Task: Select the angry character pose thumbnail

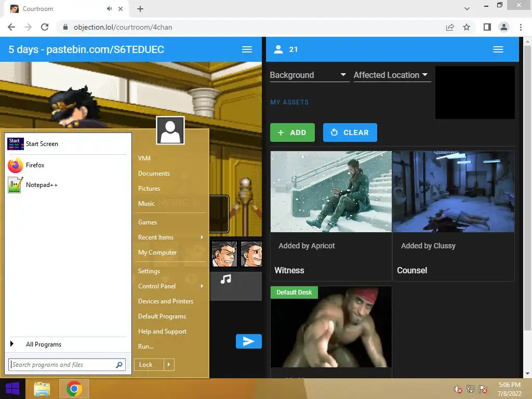Action: (x=224, y=254)
